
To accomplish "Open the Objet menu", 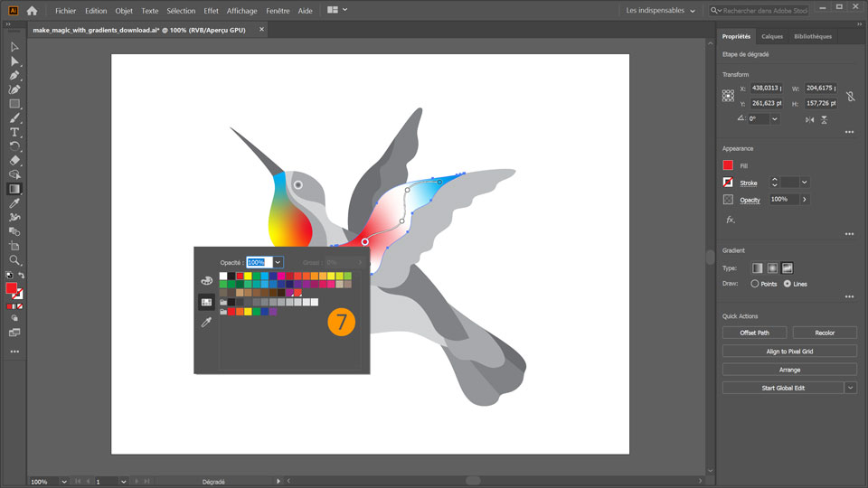I will pos(124,11).
